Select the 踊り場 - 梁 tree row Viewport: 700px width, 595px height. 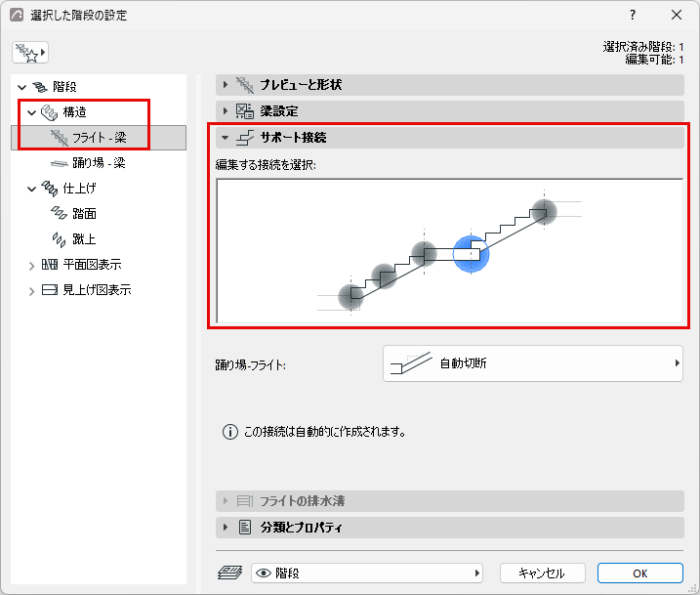coord(99,163)
